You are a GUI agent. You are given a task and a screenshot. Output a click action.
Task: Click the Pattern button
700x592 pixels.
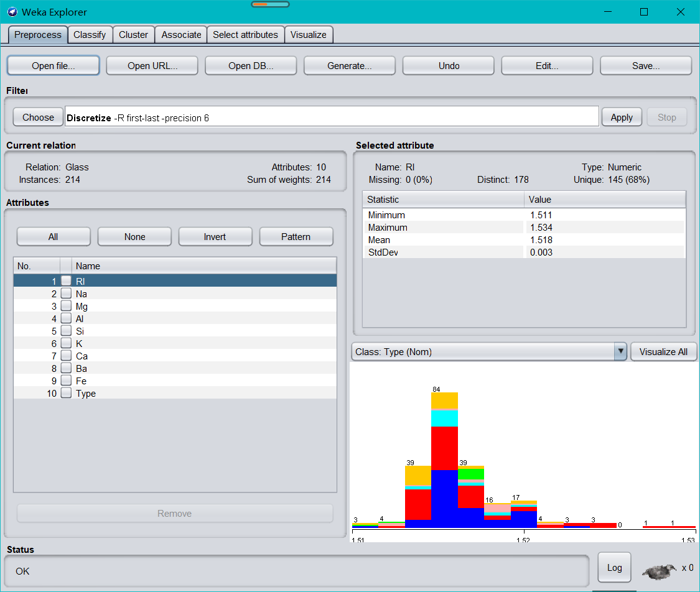point(296,236)
